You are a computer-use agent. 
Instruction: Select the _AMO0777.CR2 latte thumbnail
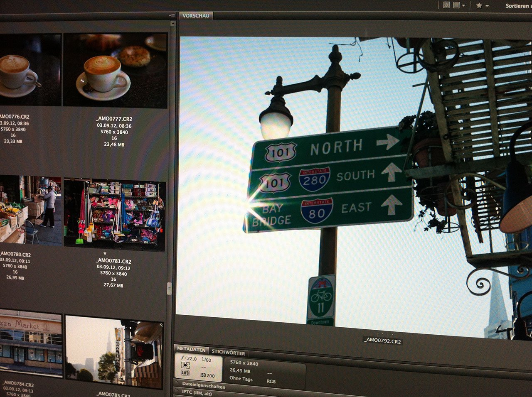coord(115,71)
